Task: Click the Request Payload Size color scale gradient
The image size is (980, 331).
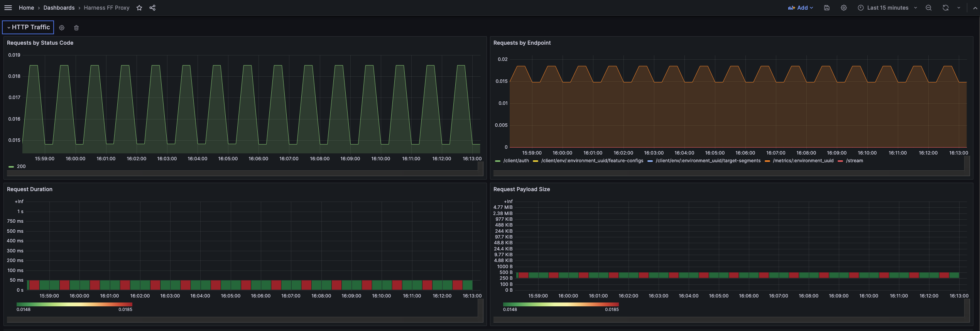Action: [561, 304]
